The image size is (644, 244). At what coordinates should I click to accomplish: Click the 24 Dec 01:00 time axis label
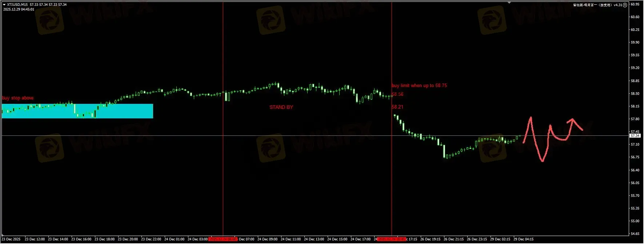pyautogui.click(x=174, y=239)
